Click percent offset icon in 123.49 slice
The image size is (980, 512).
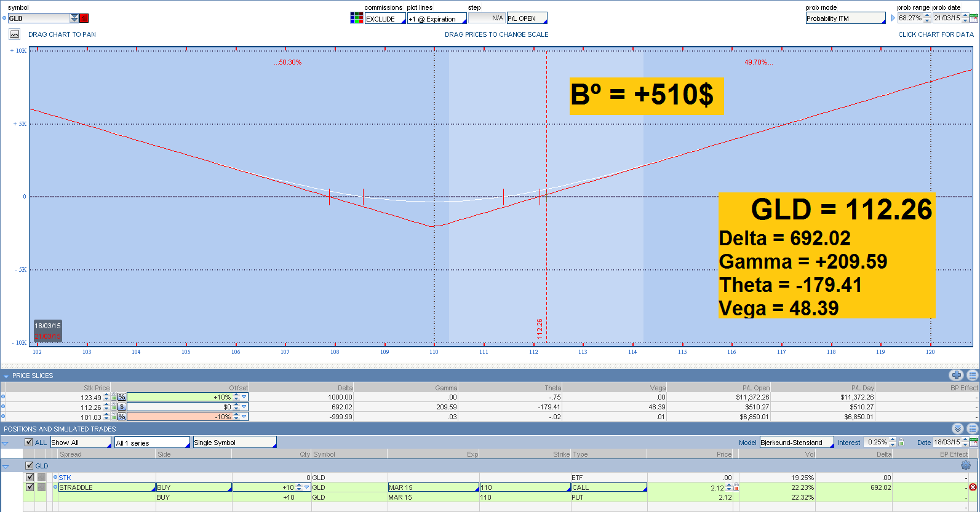tap(121, 397)
